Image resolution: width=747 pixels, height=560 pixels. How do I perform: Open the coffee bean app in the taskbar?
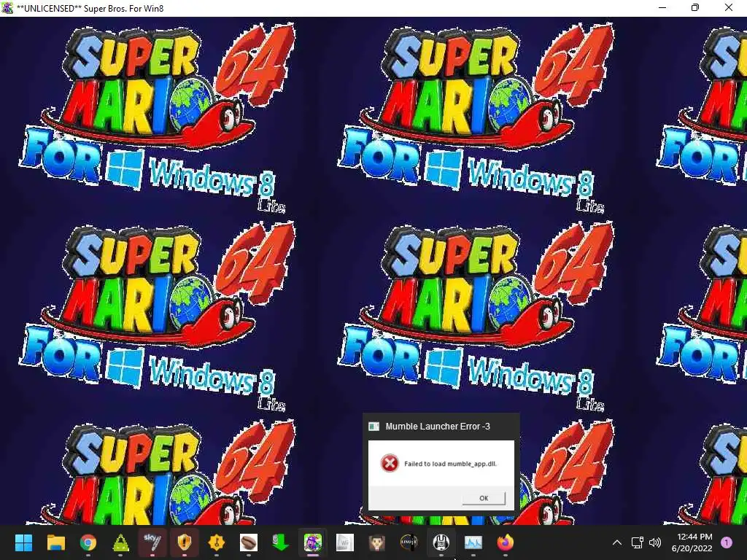[249, 542]
